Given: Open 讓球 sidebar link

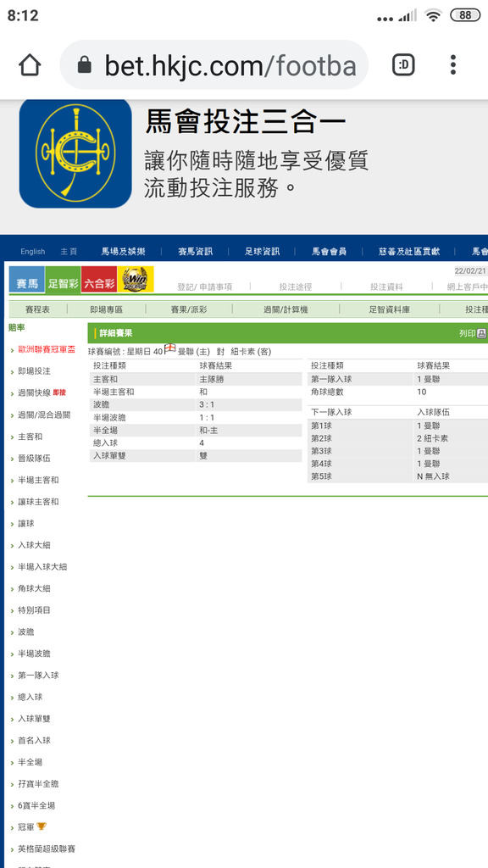Looking at the screenshot, I should point(26,523).
